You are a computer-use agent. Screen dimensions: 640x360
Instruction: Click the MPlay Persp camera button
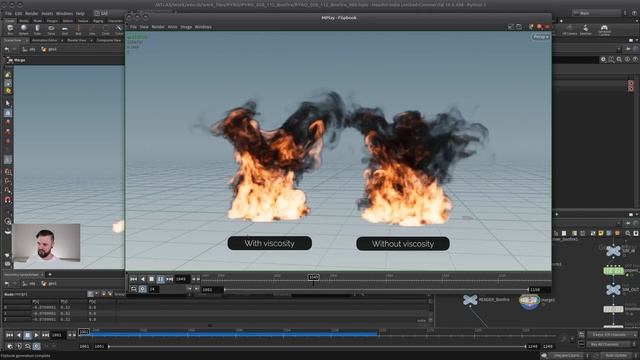coord(541,37)
